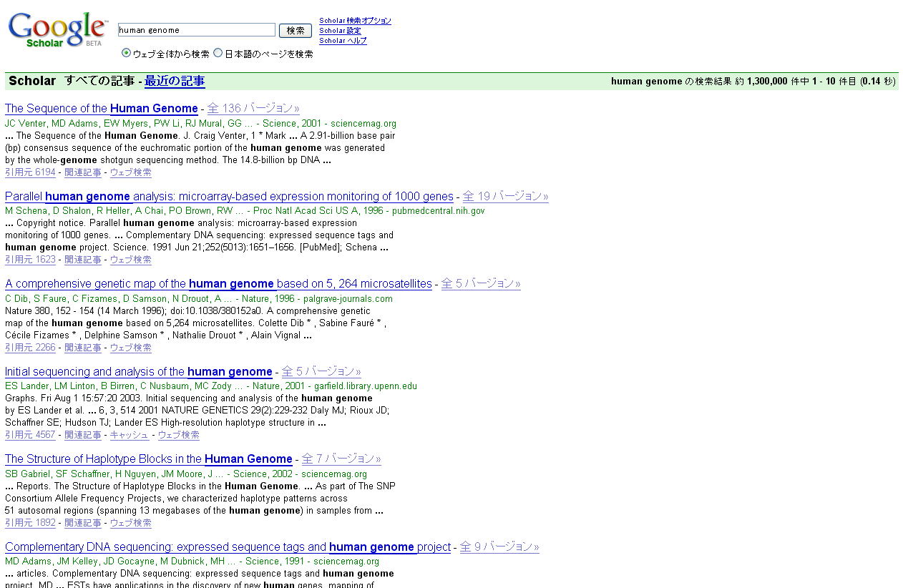Image resolution: width=903 pixels, height=588 pixels.
Task: View 全 7 バージョン link
Action: (341, 459)
